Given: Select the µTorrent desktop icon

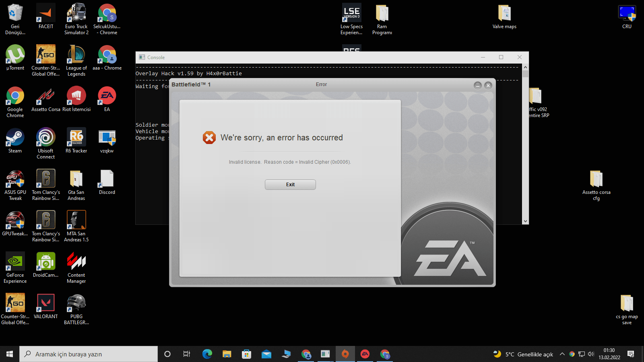Looking at the screenshot, I should pyautogui.click(x=15, y=58).
